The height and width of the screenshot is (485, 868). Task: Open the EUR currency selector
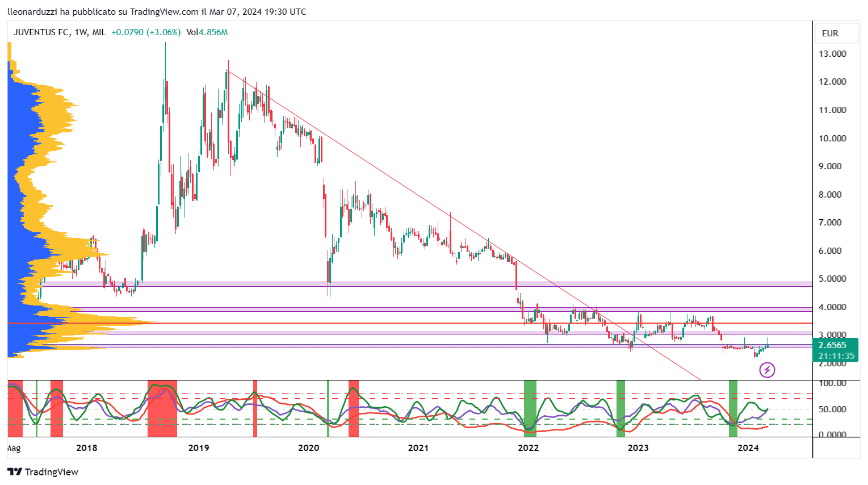point(837,33)
